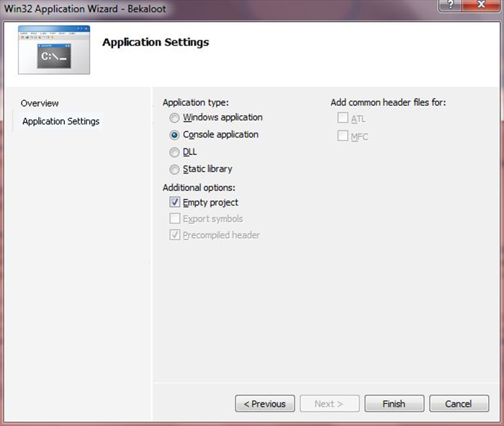Screen dimensions: 504x426
Task: Click the 'Additional options:' label
Action: pos(199,187)
